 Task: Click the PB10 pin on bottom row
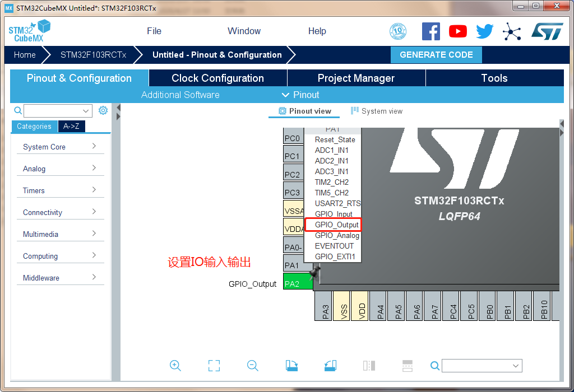tap(542, 306)
